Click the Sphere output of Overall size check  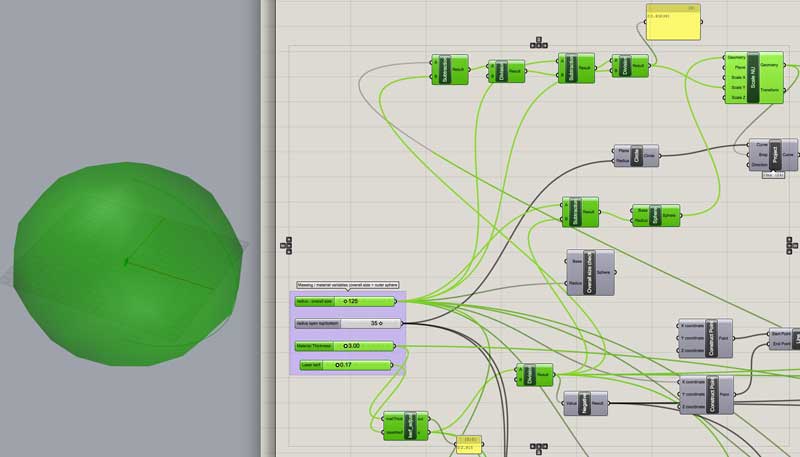pos(603,272)
